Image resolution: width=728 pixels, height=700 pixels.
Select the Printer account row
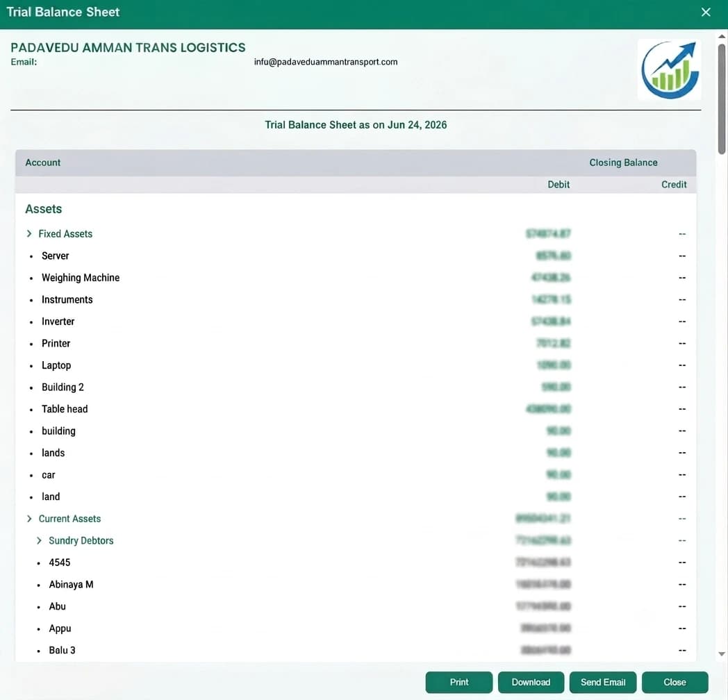tap(356, 343)
